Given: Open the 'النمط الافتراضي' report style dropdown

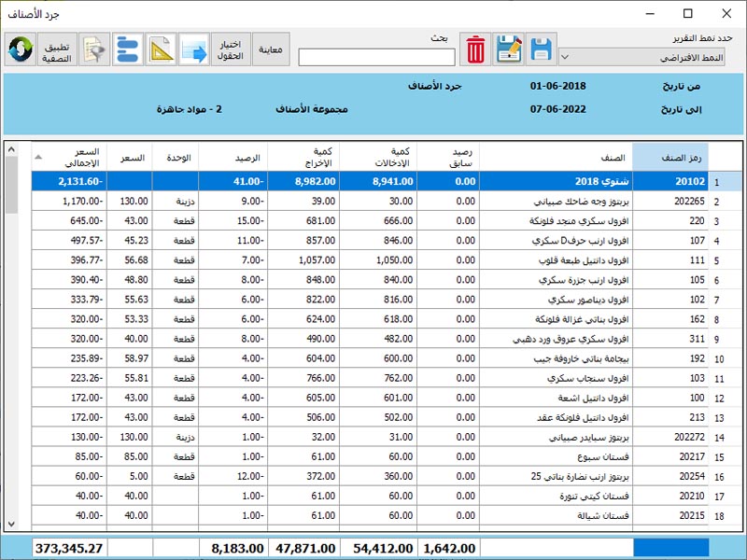Looking at the screenshot, I should [641, 57].
